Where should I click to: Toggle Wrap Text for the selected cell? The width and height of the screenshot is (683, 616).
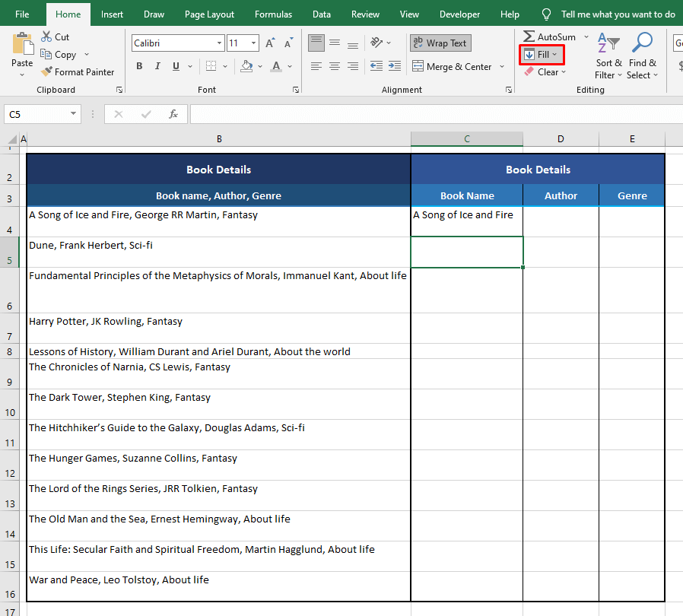tap(440, 43)
